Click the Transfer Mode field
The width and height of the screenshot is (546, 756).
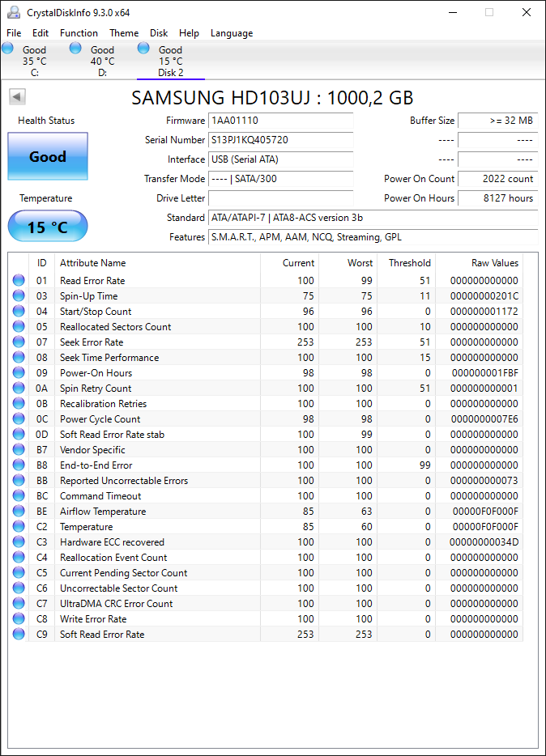[281, 178]
